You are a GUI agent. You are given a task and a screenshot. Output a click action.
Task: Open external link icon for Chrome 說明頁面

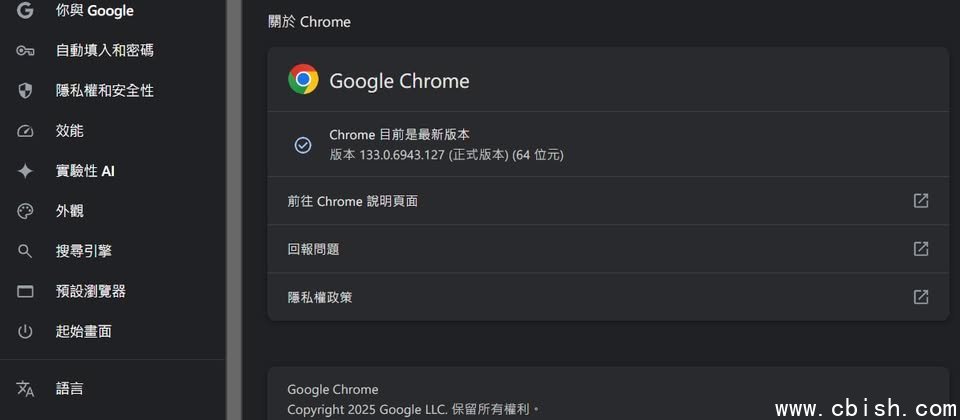click(921, 201)
